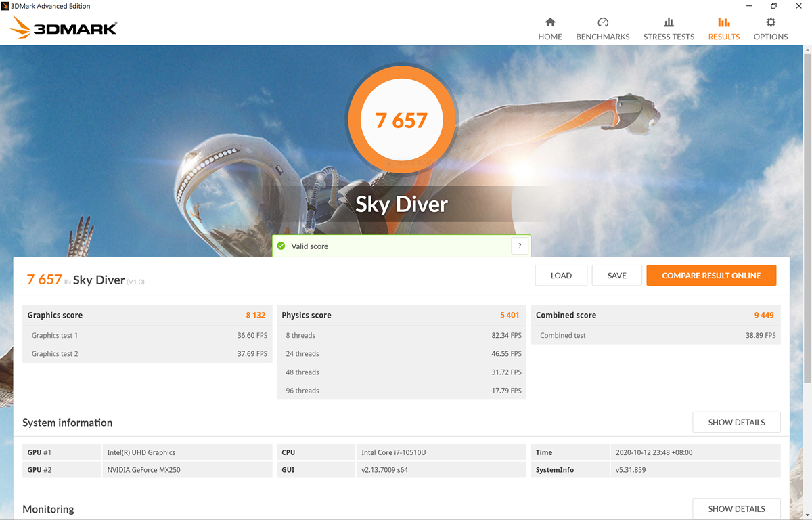Select the Combined test row
This screenshot has height=520, width=812.
pos(656,336)
